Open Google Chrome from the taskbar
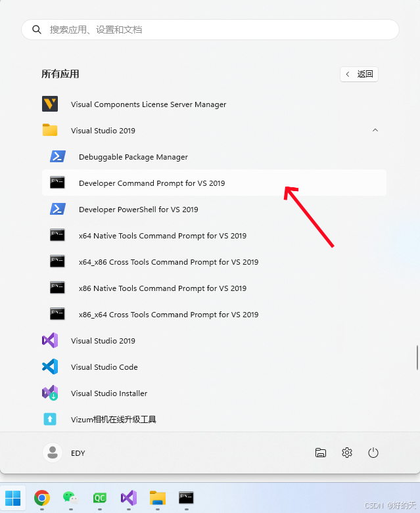Image resolution: width=420 pixels, height=513 pixels. click(x=42, y=498)
